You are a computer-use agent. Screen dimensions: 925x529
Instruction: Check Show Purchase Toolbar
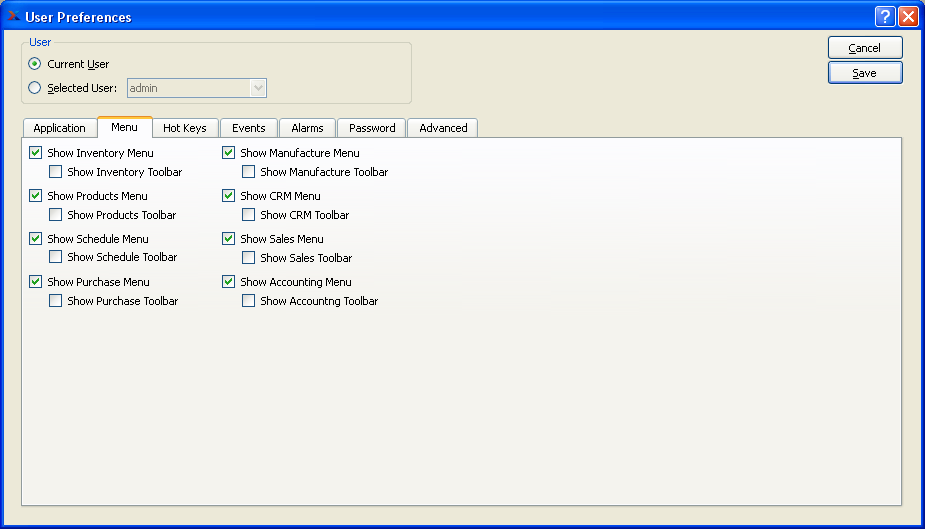(55, 301)
